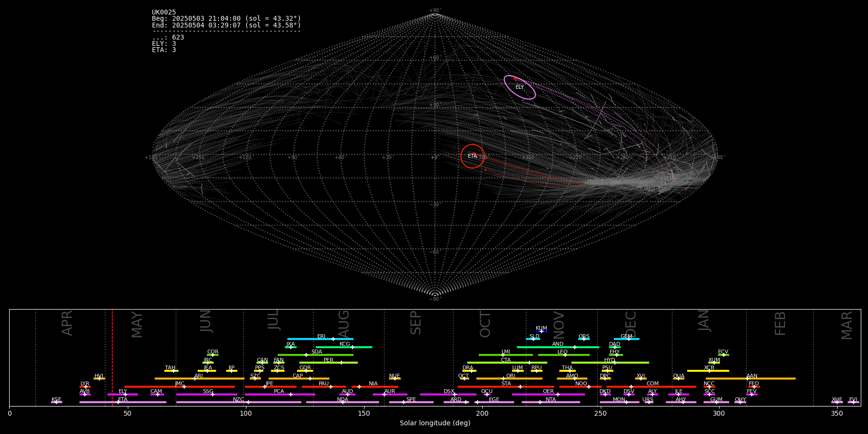The height and width of the screenshot is (434, 868).
Task: Click the HVI shower label in timeline
Action: pos(99,376)
